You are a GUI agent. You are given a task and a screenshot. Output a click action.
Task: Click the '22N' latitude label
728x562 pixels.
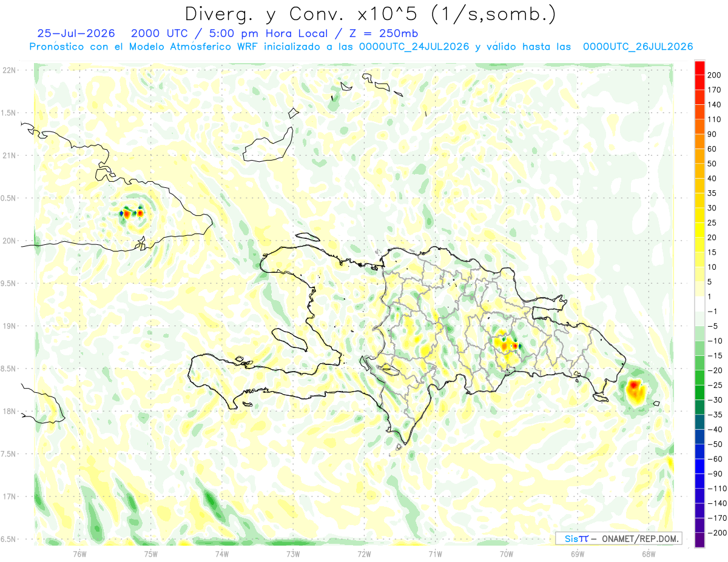8,70
